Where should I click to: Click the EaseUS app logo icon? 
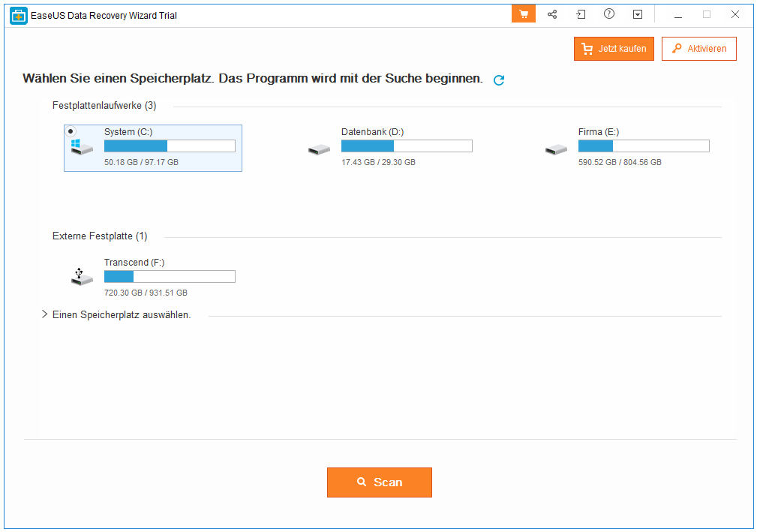18,16
